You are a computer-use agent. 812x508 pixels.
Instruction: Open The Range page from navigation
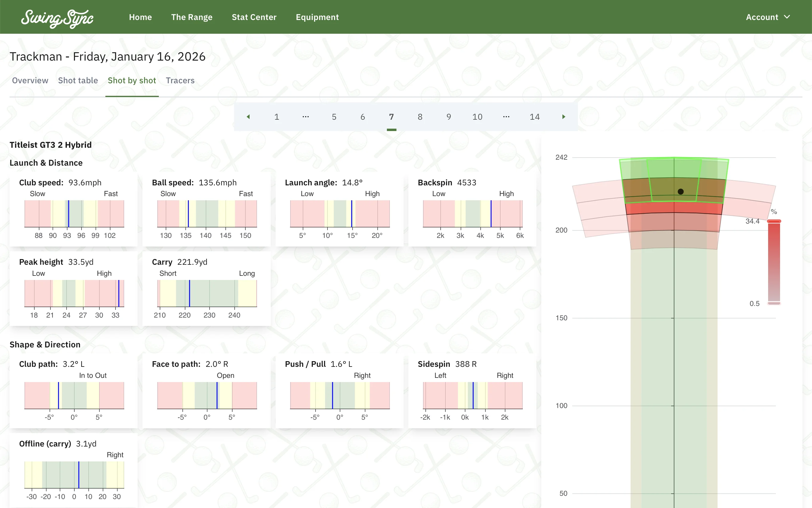(192, 17)
